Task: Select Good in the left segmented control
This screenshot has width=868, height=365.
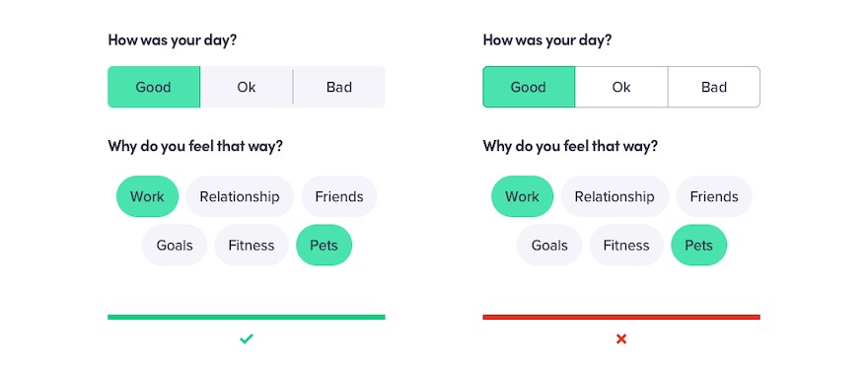Action: click(x=154, y=87)
